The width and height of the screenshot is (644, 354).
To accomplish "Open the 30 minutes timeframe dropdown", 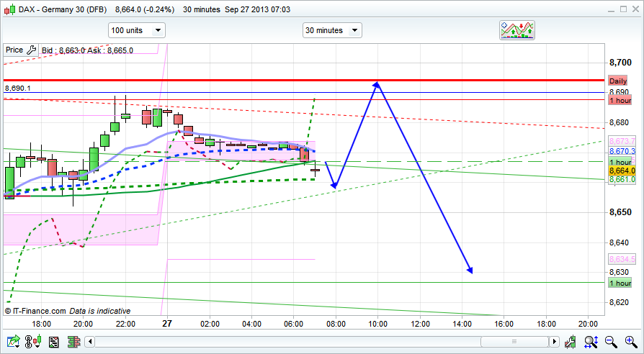I will (x=331, y=30).
